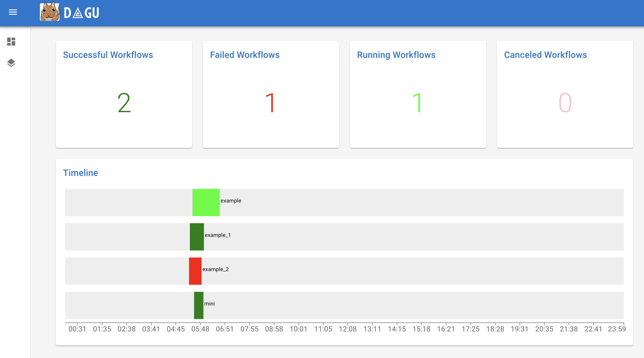This screenshot has width=644, height=358.
Task: Click the red example_2 timeline bar
Action: click(x=195, y=271)
